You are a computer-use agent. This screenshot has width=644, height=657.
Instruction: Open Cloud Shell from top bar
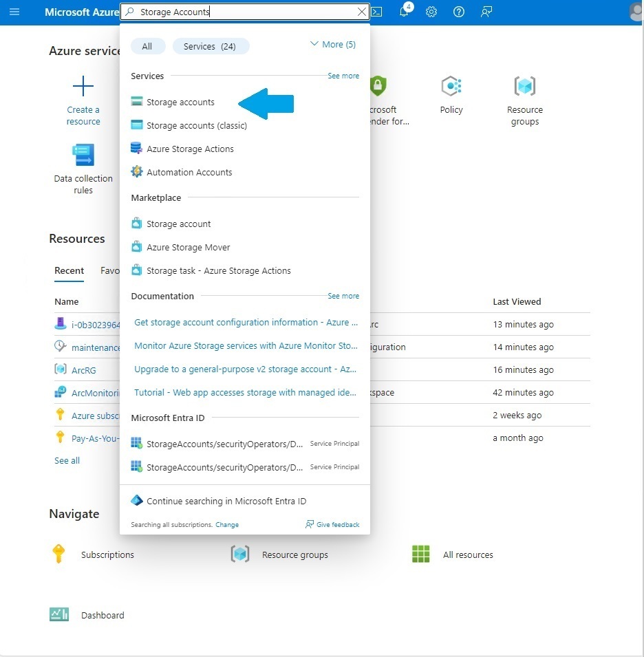pyautogui.click(x=376, y=12)
